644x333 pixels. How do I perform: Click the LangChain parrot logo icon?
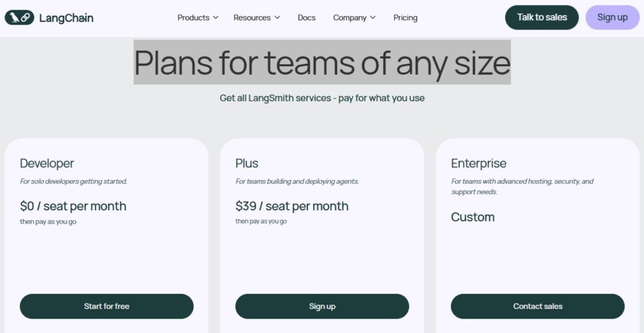point(19,18)
